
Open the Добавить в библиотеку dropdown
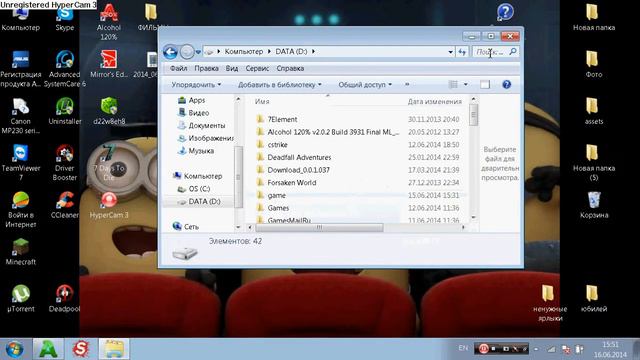[x=280, y=84]
